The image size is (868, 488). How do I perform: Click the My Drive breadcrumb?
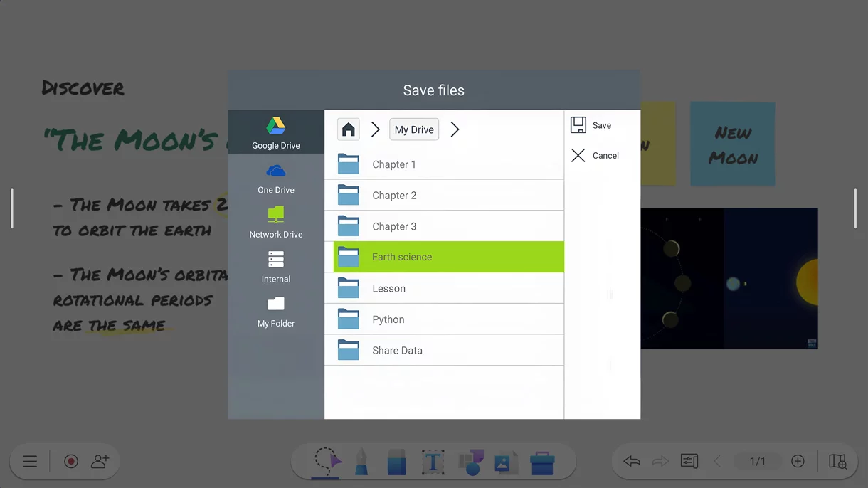(414, 129)
